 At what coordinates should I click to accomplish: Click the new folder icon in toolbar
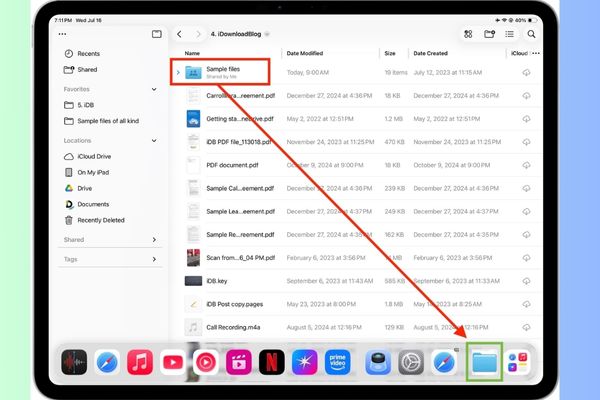490,34
